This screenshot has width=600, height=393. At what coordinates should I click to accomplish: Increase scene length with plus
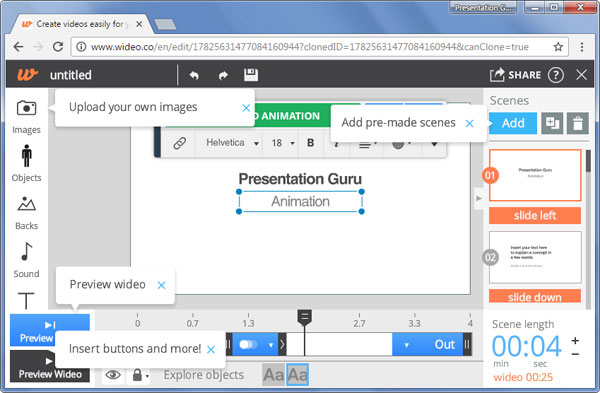(575, 340)
